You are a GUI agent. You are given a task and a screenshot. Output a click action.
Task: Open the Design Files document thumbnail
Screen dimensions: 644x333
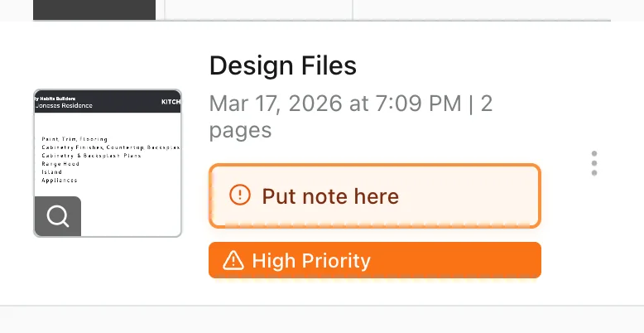tap(108, 163)
